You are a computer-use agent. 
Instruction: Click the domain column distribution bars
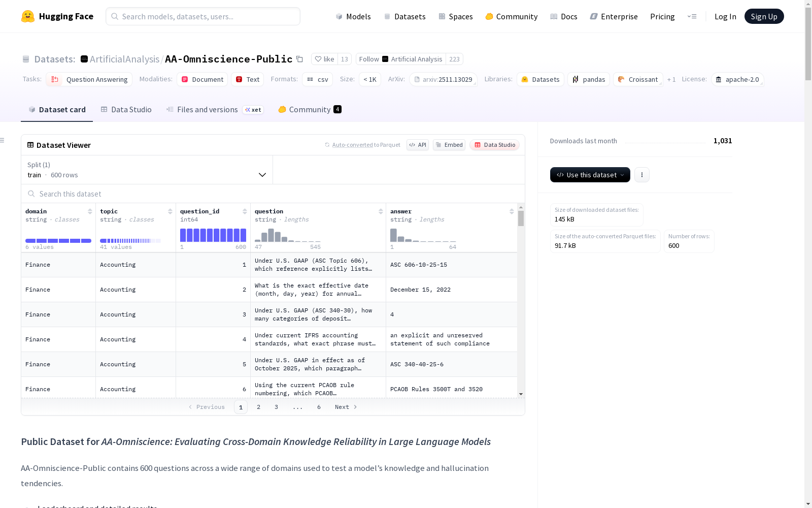(58, 241)
